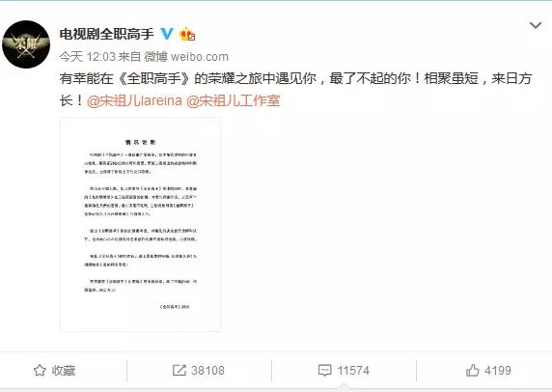Open the 微博 weibo.com source link

coord(186,56)
